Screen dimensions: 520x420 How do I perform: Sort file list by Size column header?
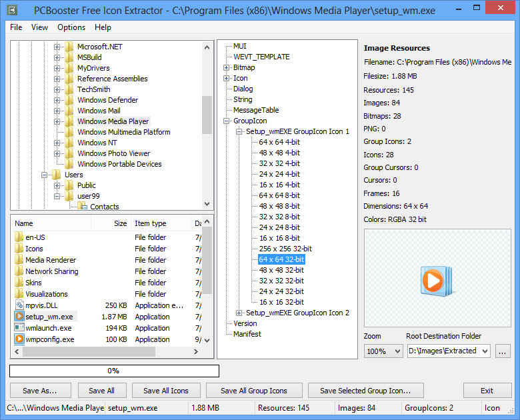[111, 223]
